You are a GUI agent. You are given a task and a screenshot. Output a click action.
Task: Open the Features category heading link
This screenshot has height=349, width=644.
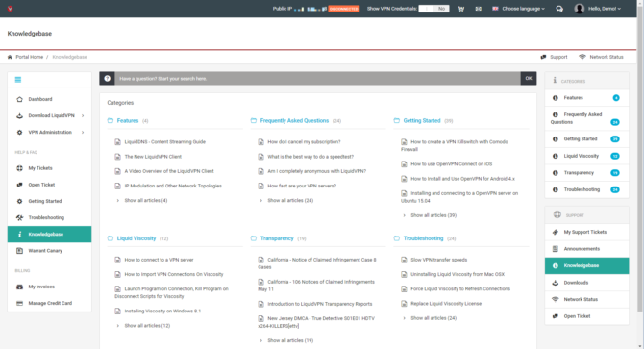pos(128,121)
